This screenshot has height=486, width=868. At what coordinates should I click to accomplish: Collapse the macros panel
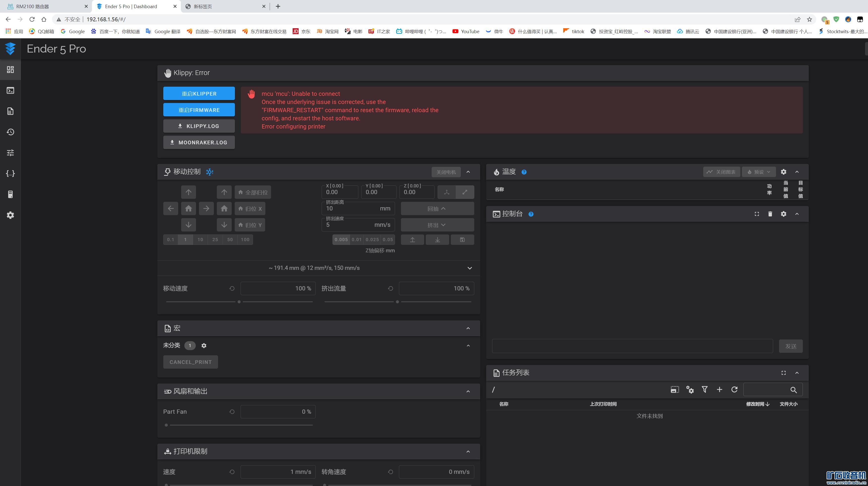pyautogui.click(x=468, y=329)
